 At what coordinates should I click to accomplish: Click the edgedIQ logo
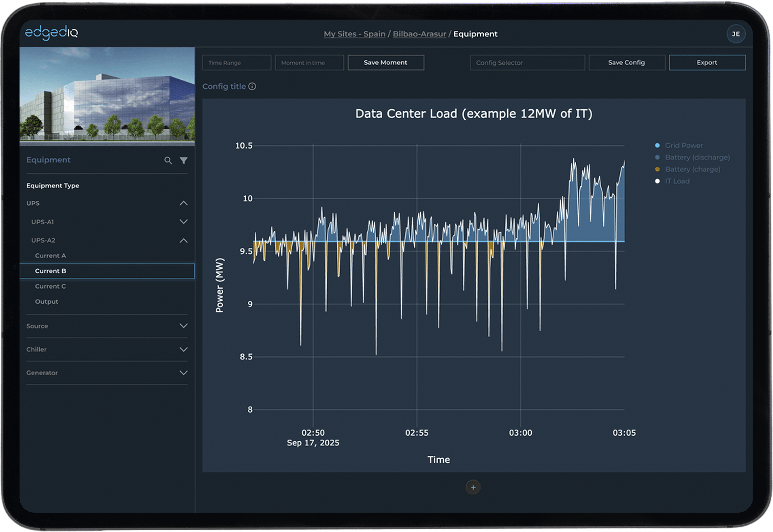click(x=52, y=33)
